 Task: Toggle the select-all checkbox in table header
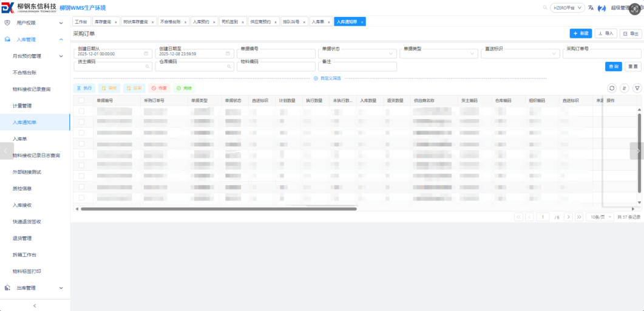click(x=82, y=100)
